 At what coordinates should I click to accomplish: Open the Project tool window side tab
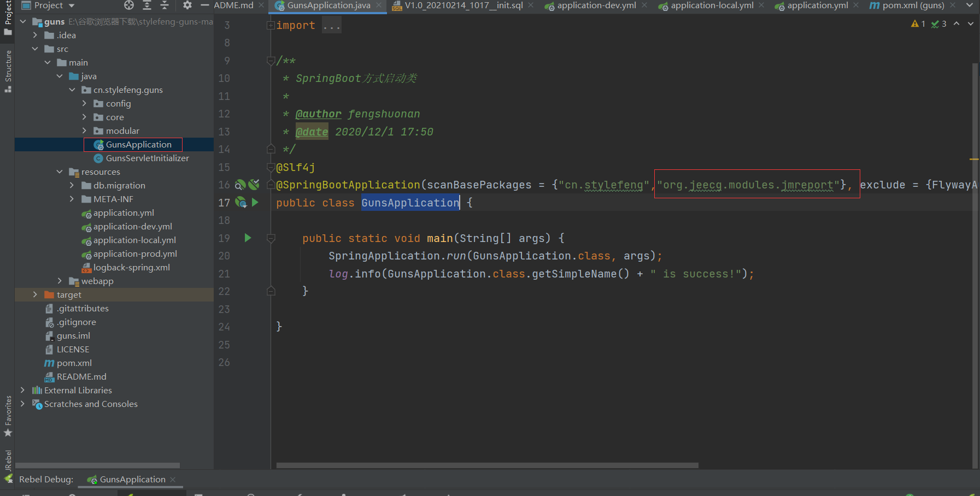(x=8, y=17)
